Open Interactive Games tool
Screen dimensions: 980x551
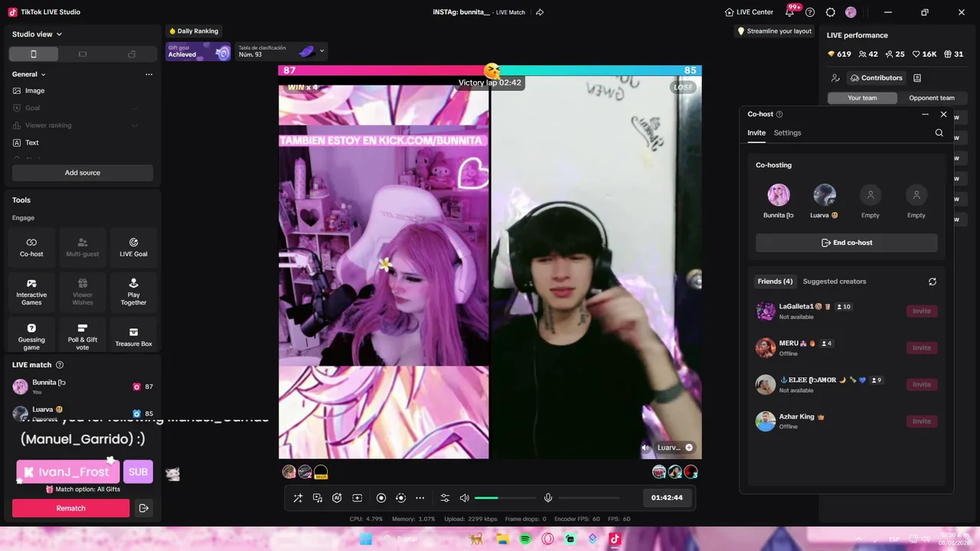(x=31, y=292)
